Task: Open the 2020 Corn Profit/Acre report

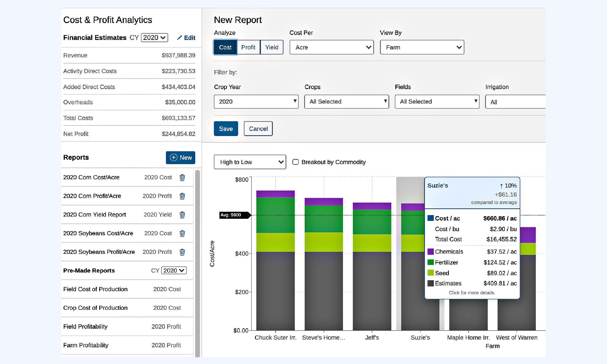Action: [x=92, y=196]
